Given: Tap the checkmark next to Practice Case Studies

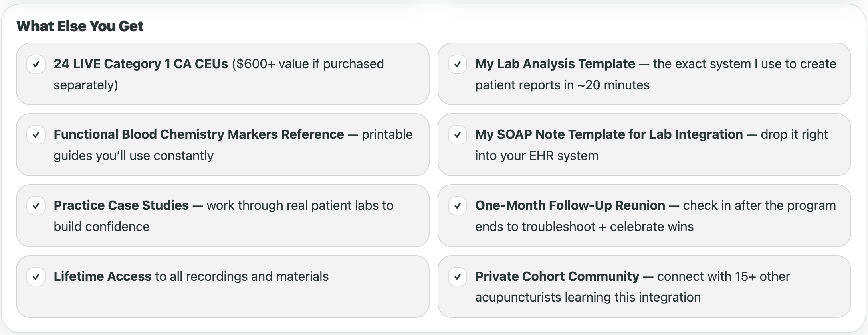Looking at the screenshot, I should (x=36, y=206).
